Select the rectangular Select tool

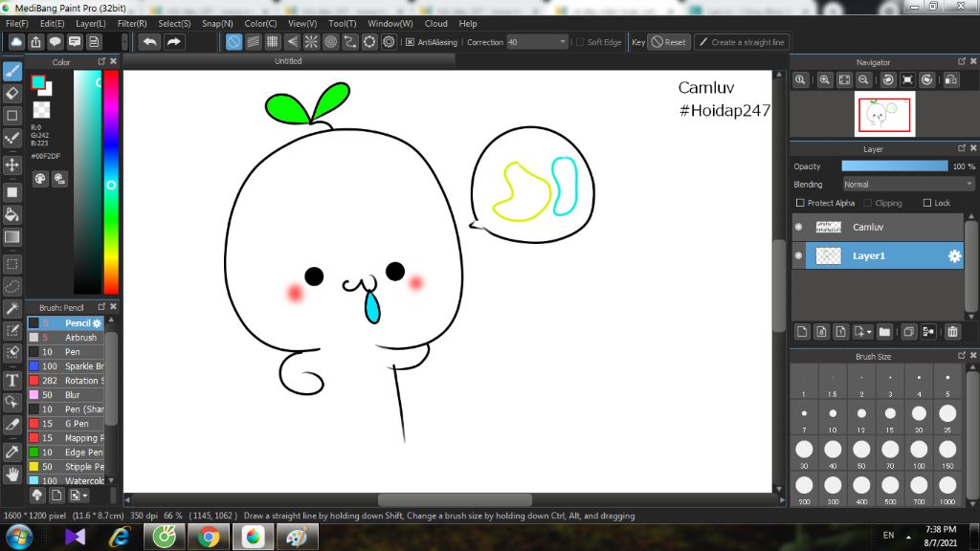(x=11, y=264)
